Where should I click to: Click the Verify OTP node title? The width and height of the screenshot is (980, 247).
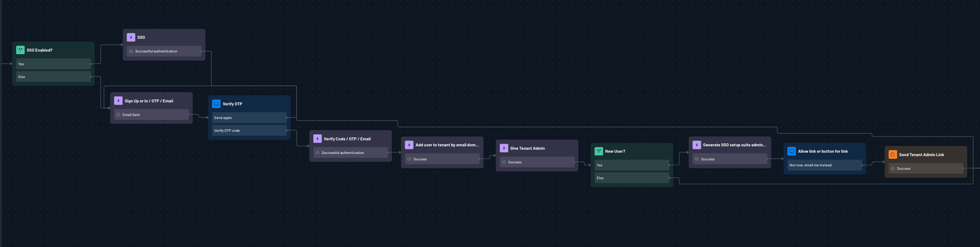click(x=232, y=104)
